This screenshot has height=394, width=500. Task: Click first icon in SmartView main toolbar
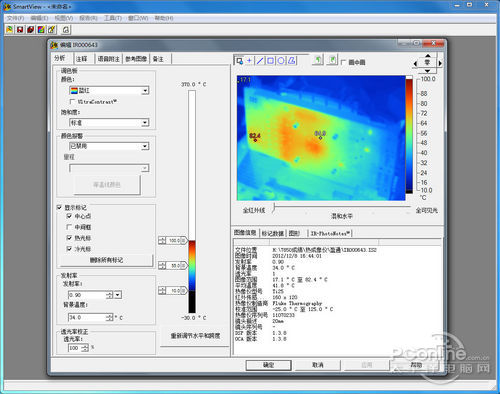tap(10, 30)
